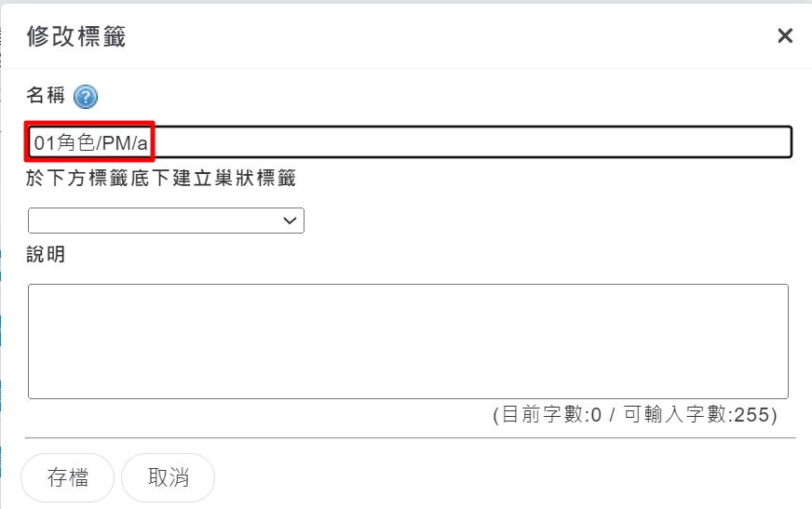Click inside the 說明 description text area
The height and width of the screenshot is (509, 812).
pyautogui.click(x=408, y=342)
